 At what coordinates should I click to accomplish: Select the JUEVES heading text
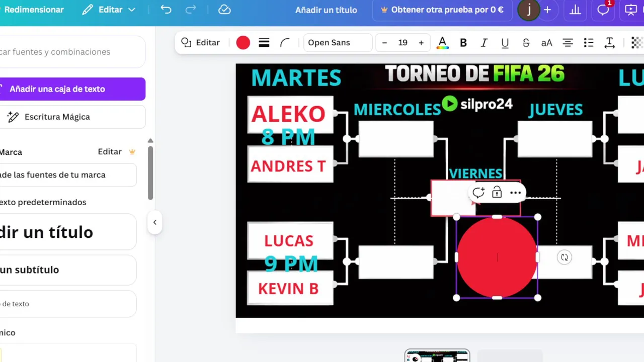(x=555, y=109)
